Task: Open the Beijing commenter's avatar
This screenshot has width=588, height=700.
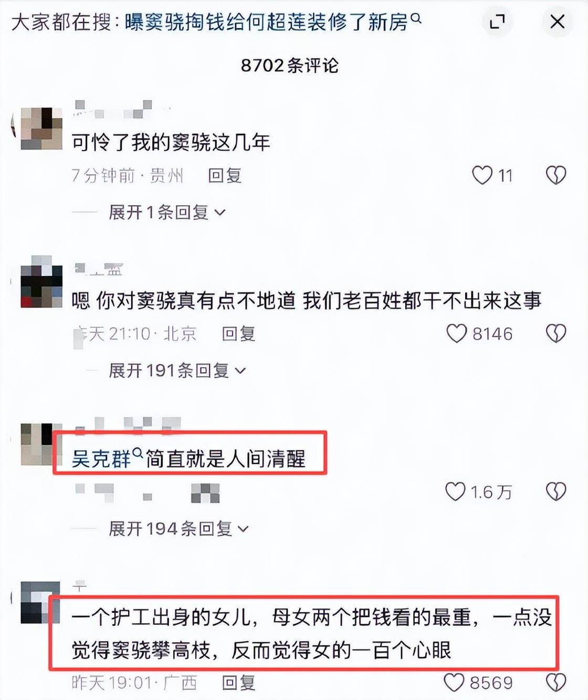Action: tap(41, 287)
